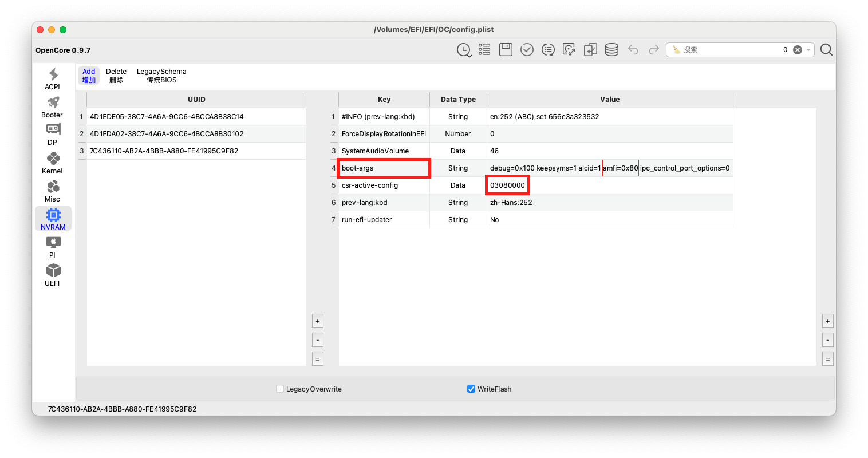Validate config with the checkmark icon
Image resolution: width=868 pixels, height=458 pixels.
[x=527, y=50]
